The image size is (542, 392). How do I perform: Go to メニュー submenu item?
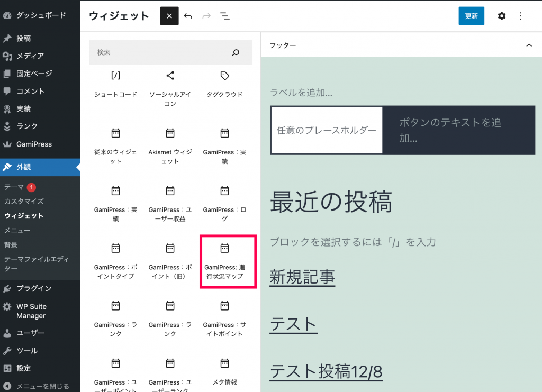pos(17,230)
